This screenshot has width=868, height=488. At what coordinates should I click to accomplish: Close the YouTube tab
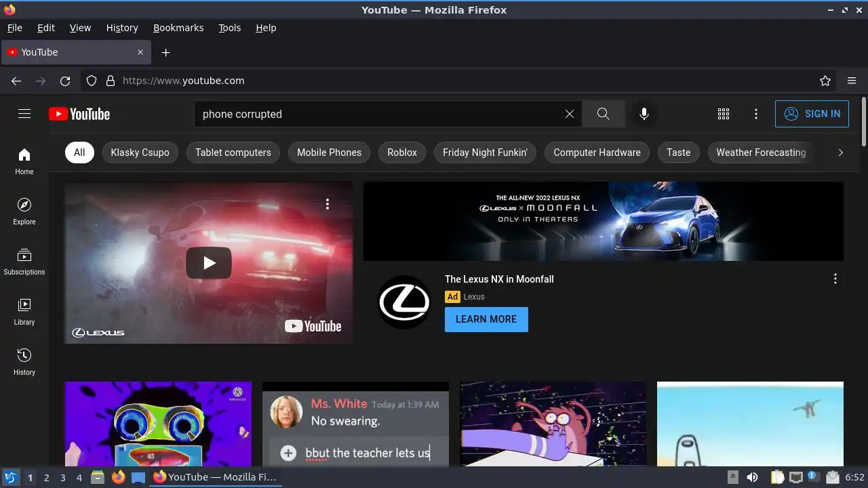point(140,52)
